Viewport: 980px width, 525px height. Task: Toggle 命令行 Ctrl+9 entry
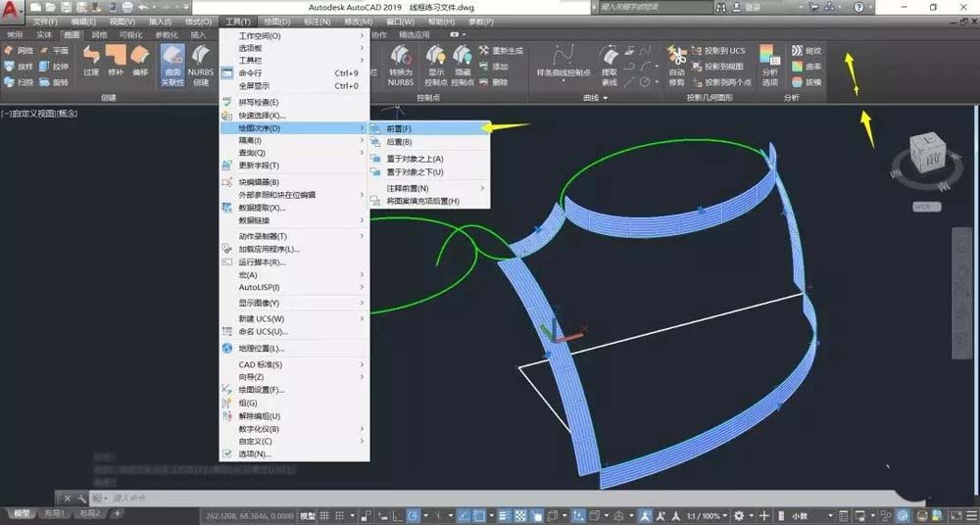(x=294, y=73)
